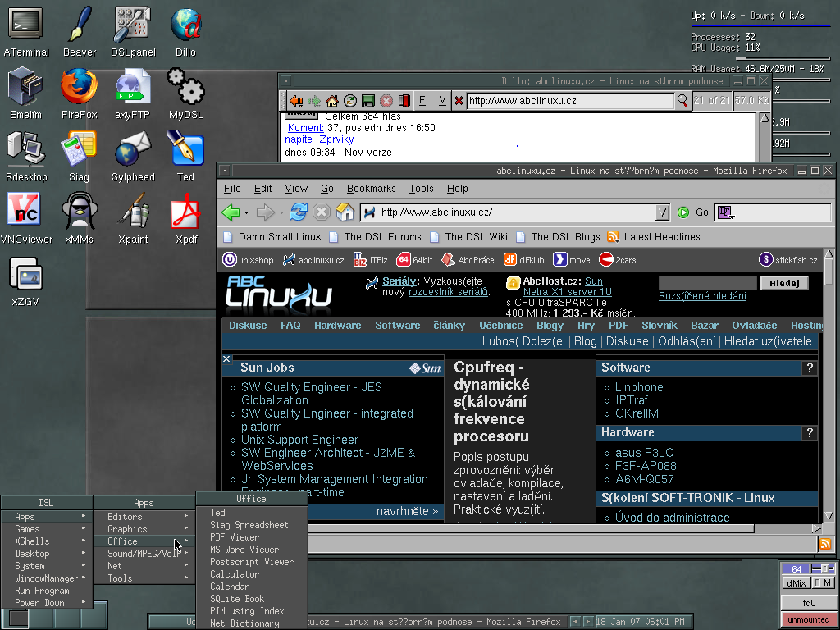The width and height of the screenshot is (840, 630).
Task: Click the abclinuxu search text box
Action: point(707,283)
